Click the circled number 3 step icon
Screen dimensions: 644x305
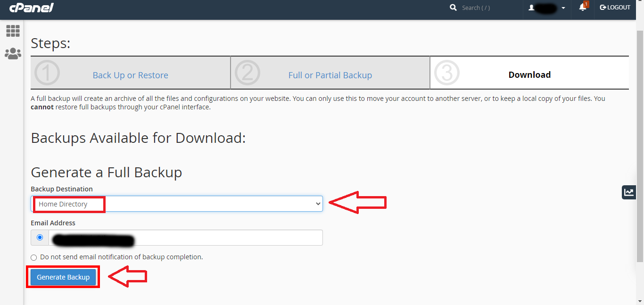(x=446, y=73)
